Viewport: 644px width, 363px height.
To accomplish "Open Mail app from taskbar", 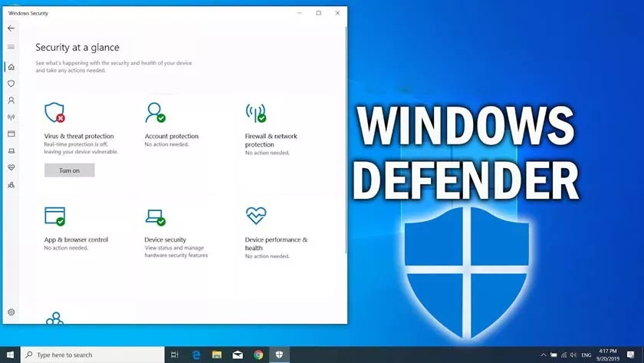I will pyautogui.click(x=238, y=355).
